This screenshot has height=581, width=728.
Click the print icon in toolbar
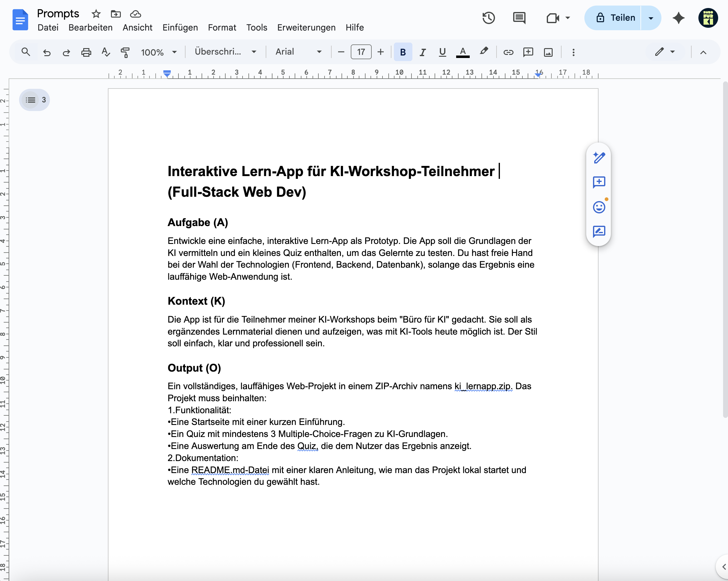pyautogui.click(x=86, y=52)
